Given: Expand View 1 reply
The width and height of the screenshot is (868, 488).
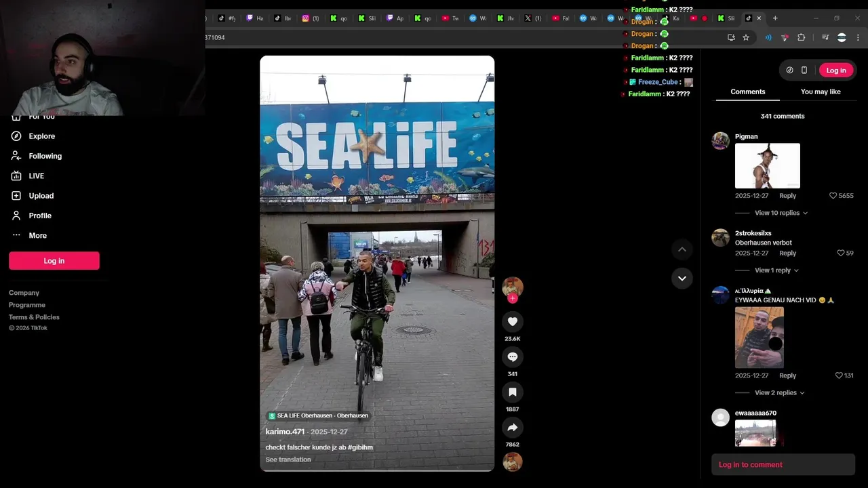Looking at the screenshot, I should pyautogui.click(x=777, y=270).
